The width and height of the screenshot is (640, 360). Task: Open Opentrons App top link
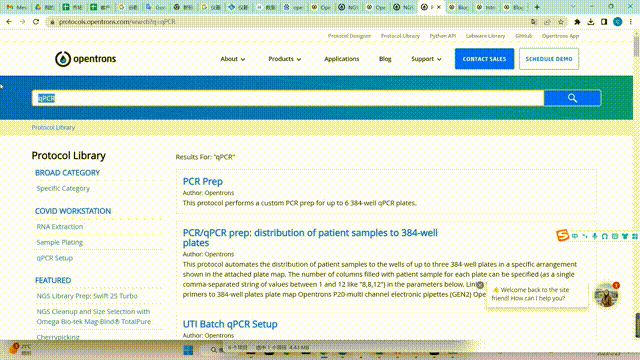[x=560, y=36]
